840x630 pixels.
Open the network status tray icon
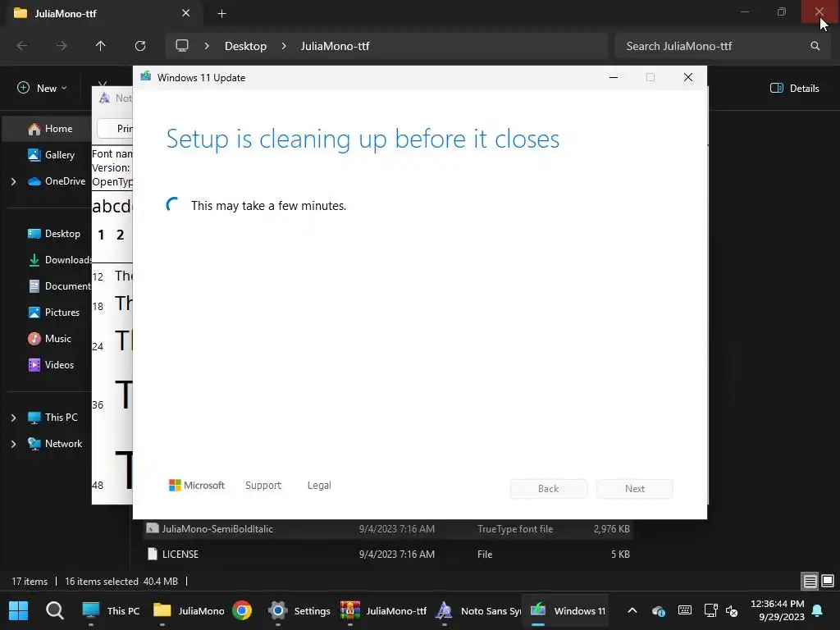pos(711,610)
